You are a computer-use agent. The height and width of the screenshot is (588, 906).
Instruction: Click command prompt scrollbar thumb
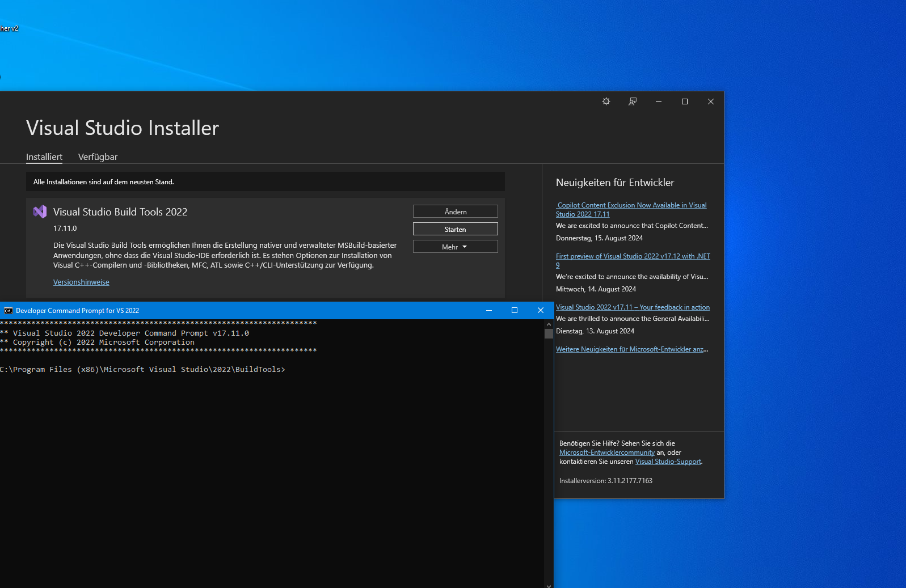click(549, 333)
